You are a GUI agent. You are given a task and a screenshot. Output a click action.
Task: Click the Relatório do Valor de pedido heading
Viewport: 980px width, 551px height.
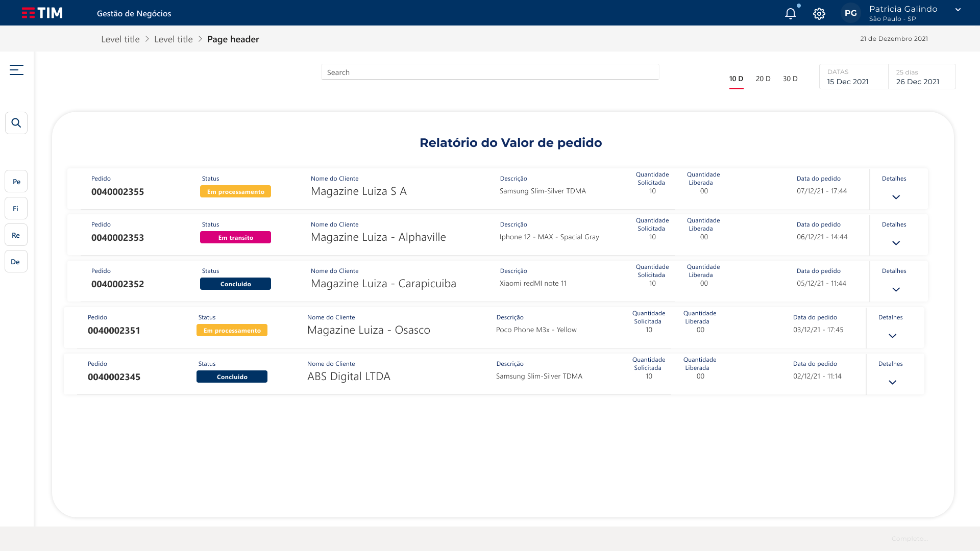510,143
